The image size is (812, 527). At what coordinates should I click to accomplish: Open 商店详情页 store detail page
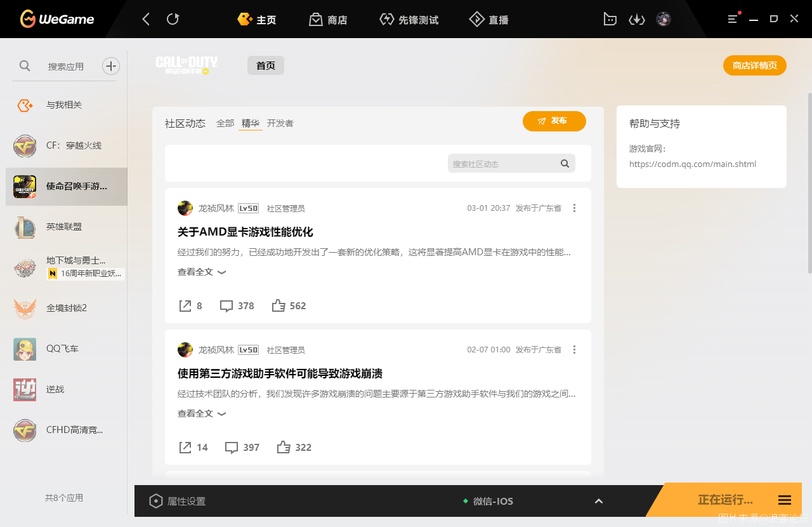tap(754, 65)
